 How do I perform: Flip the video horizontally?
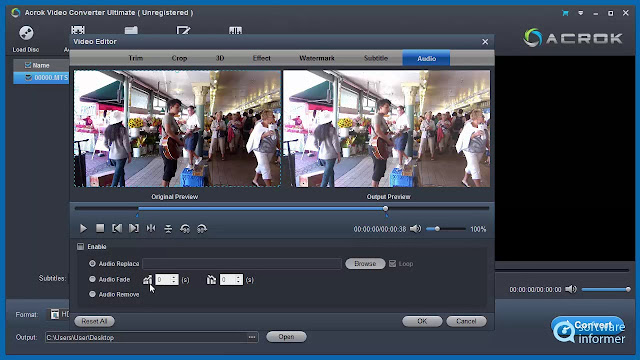151,229
